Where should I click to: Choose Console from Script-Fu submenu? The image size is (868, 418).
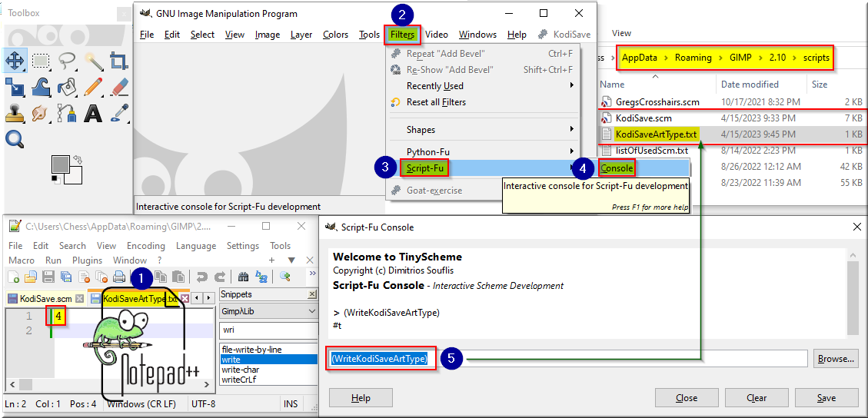(x=617, y=168)
